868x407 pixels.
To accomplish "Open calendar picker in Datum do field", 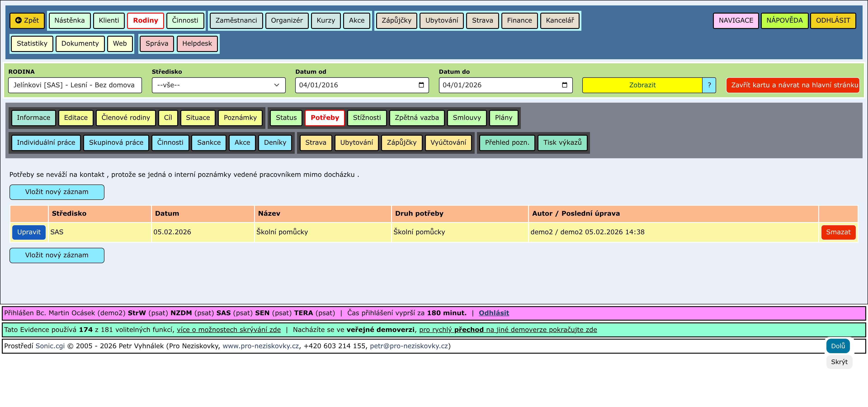I will (x=564, y=85).
